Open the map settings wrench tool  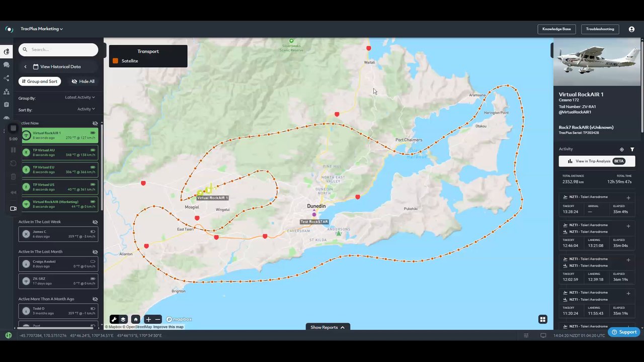pyautogui.click(x=114, y=319)
